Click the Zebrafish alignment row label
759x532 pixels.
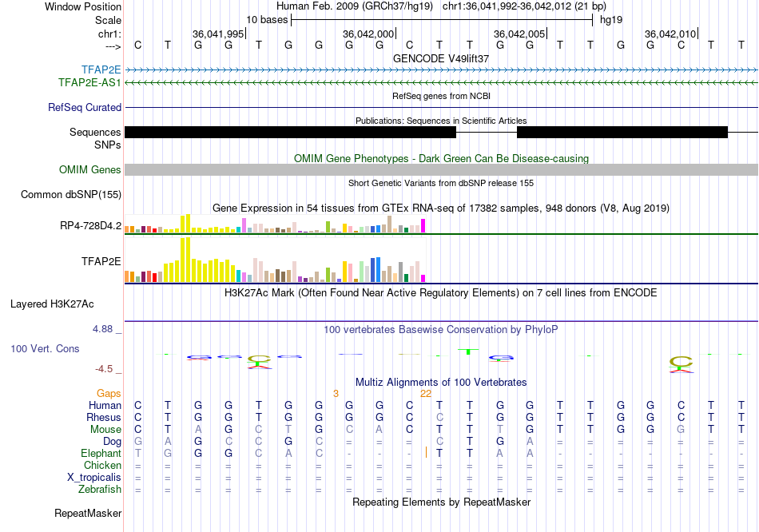(100, 490)
